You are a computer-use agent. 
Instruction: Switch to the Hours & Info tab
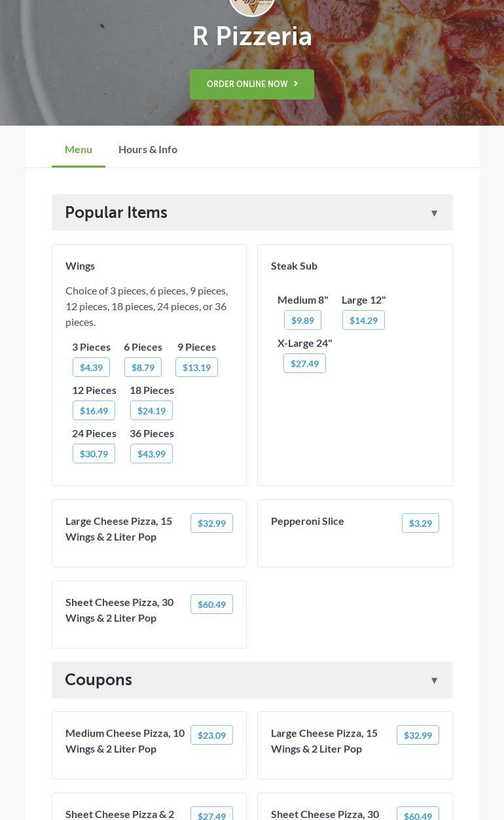tap(148, 149)
